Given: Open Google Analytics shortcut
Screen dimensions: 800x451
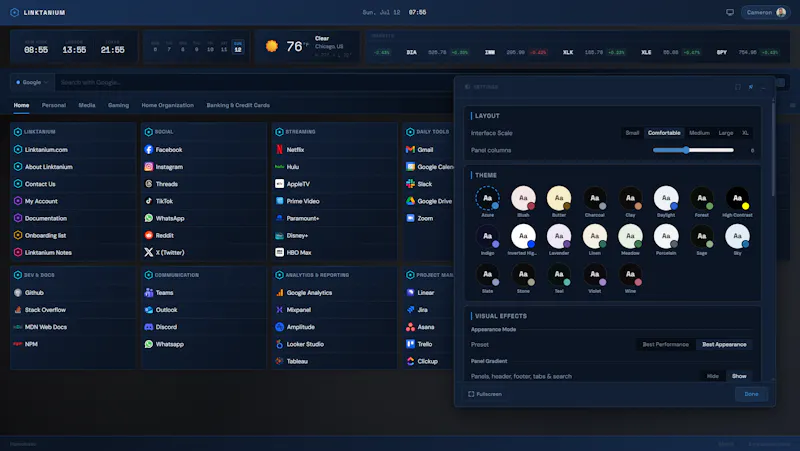Looking at the screenshot, I should (304, 292).
